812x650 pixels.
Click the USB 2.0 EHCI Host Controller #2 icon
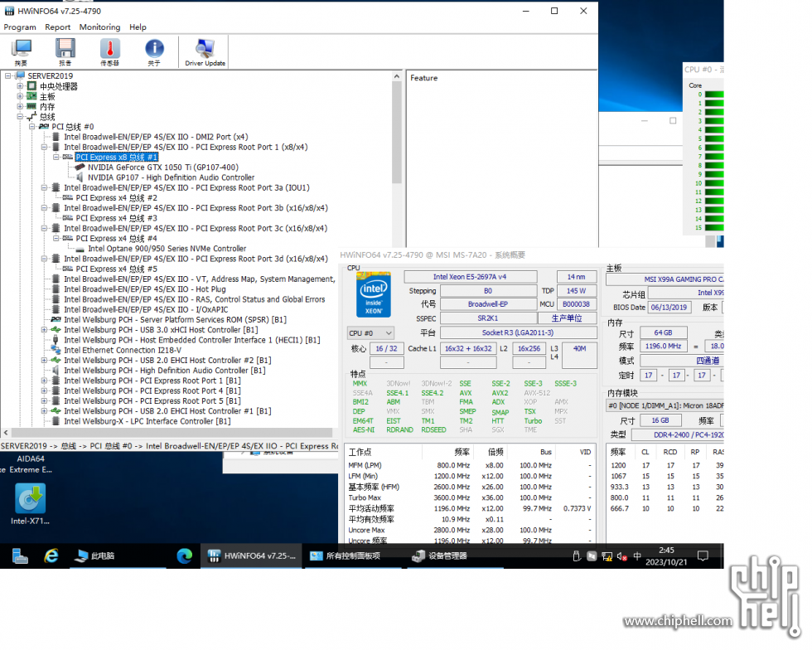tap(56, 361)
